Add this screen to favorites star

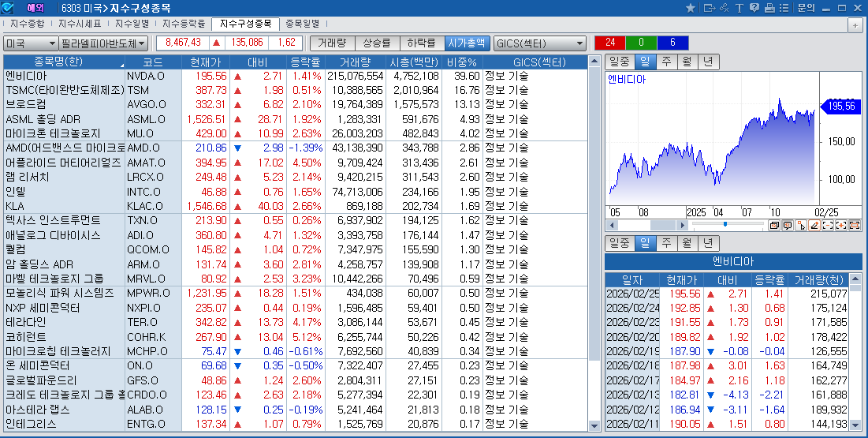click(691, 8)
